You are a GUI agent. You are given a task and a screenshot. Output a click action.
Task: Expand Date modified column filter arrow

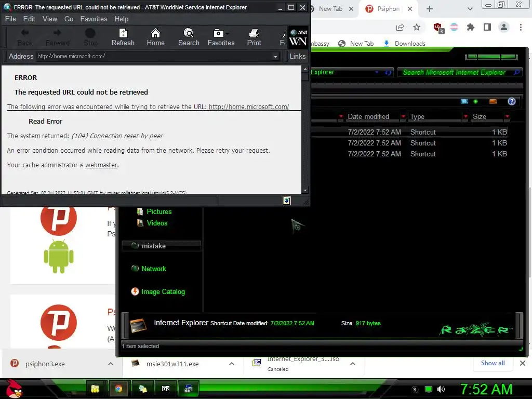click(x=403, y=116)
